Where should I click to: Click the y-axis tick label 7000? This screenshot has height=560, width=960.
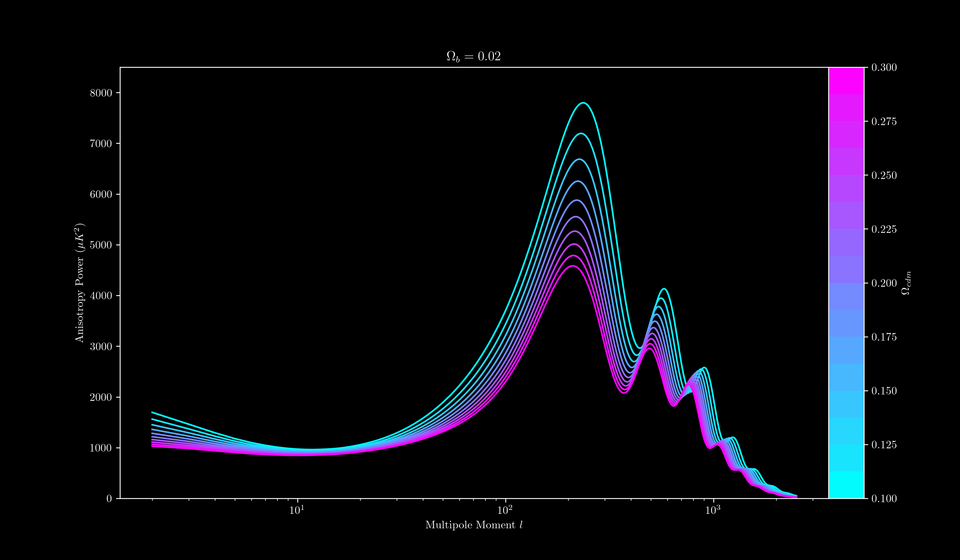pyautogui.click(x=101, y=144)
